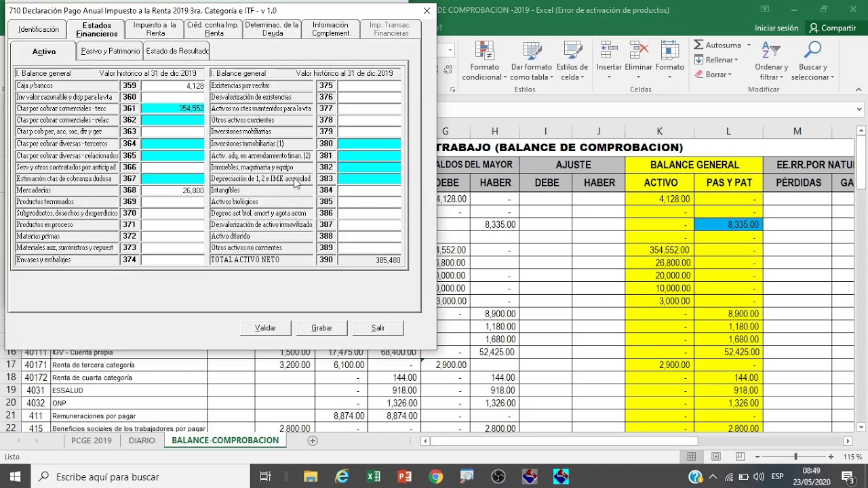Switch to the DIARIO sheet tab
Screen dimensions: 868x488
pos(142,441)
